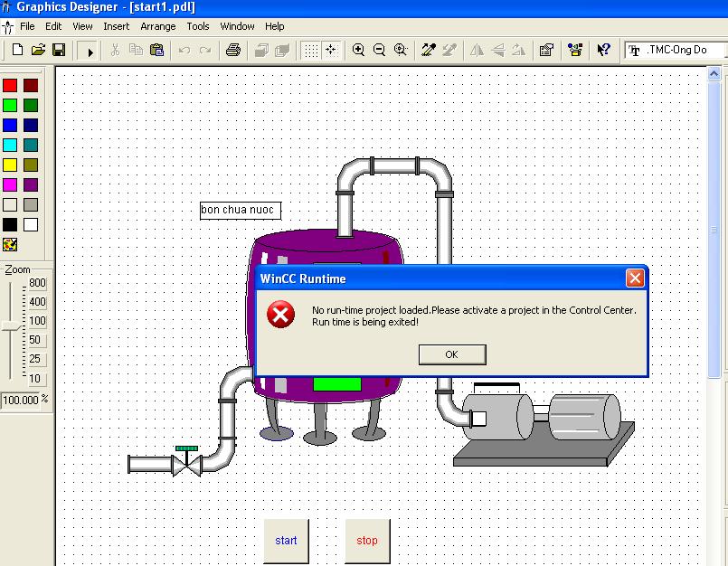The height and width of the screenshot is (566, 728).
Task: Save the picture using the floppy disk icon
Action: point(58,51)
